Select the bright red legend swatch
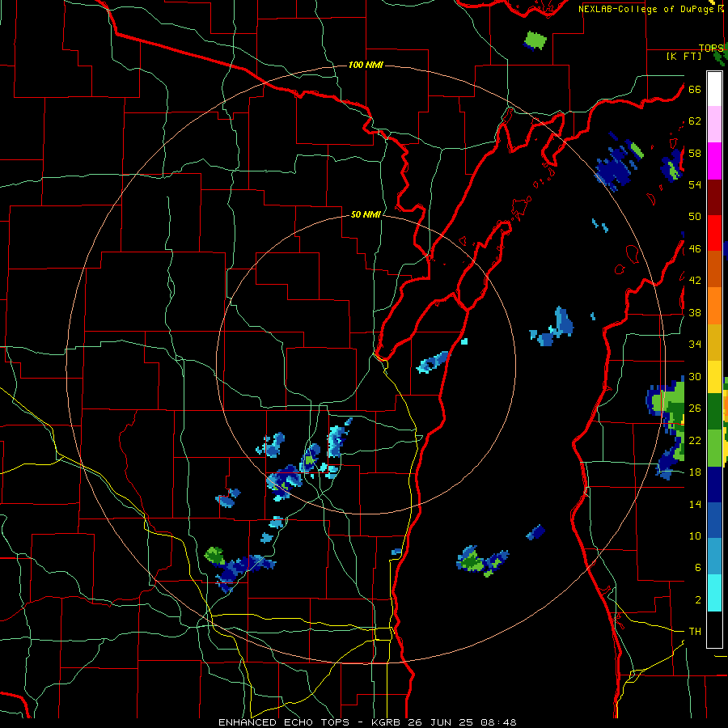The height and width of the screenshot is (728, 728). (714, 233)
